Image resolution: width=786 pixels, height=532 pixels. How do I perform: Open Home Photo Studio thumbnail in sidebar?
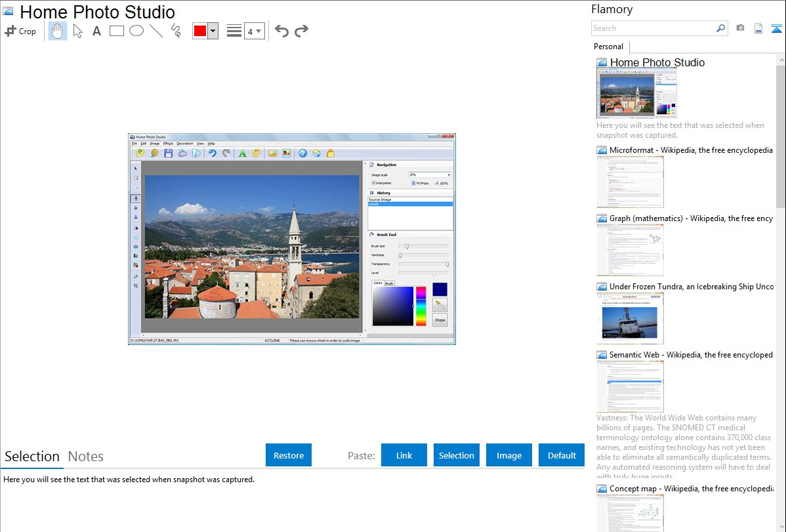636,93
